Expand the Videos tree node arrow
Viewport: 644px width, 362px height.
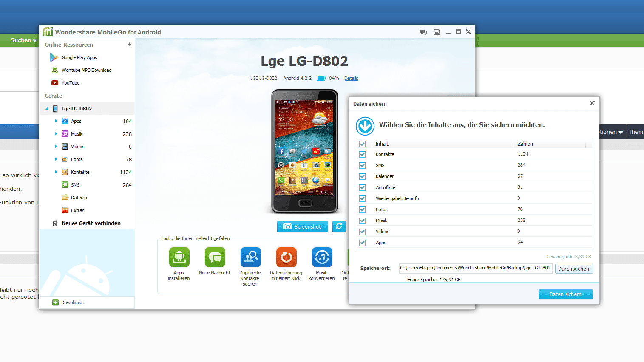coord(56,147)
